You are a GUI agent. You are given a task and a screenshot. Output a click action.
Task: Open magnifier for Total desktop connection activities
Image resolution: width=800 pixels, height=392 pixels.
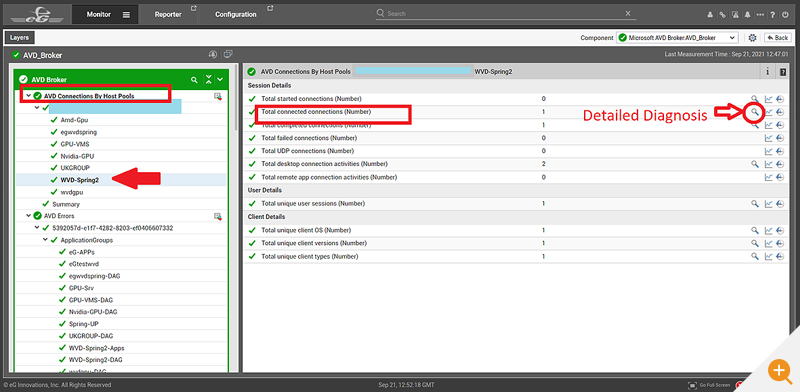pos(755,164)
